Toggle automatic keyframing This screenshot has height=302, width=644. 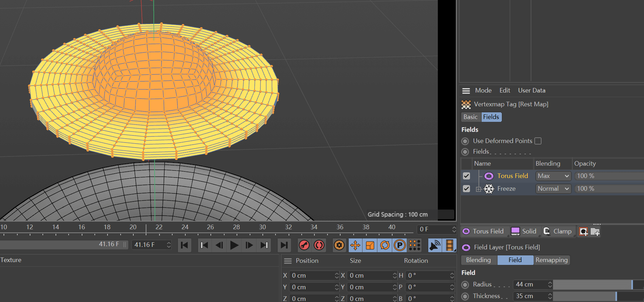point(319,245)
